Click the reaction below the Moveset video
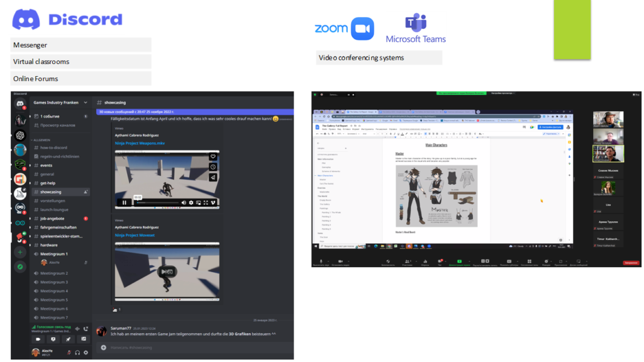The height and width of the screenshot is (362, 644). point(116,310)
